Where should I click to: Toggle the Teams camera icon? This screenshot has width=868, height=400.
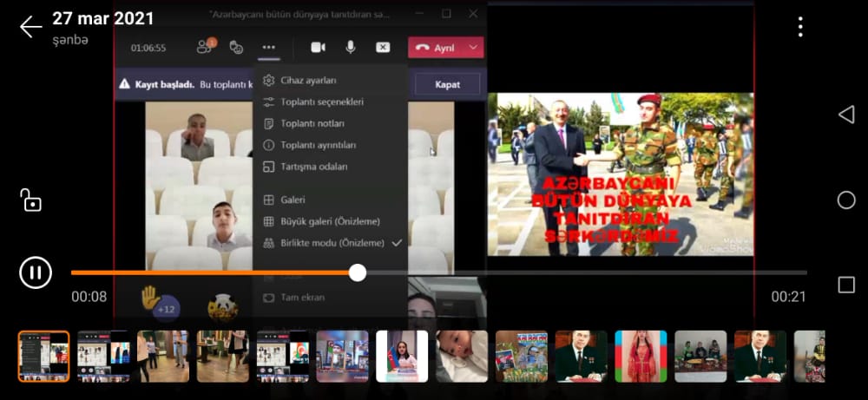click(318, 48)
